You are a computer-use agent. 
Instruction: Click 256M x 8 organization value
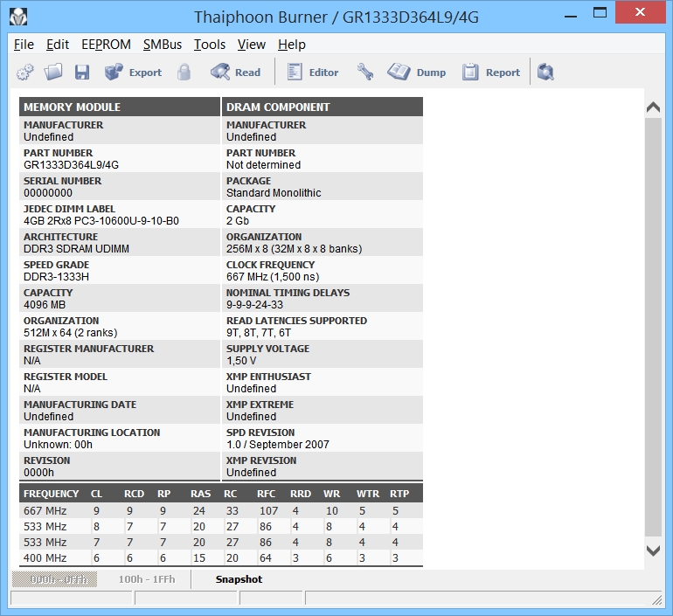pyautogui.click(x=294, y=248)
